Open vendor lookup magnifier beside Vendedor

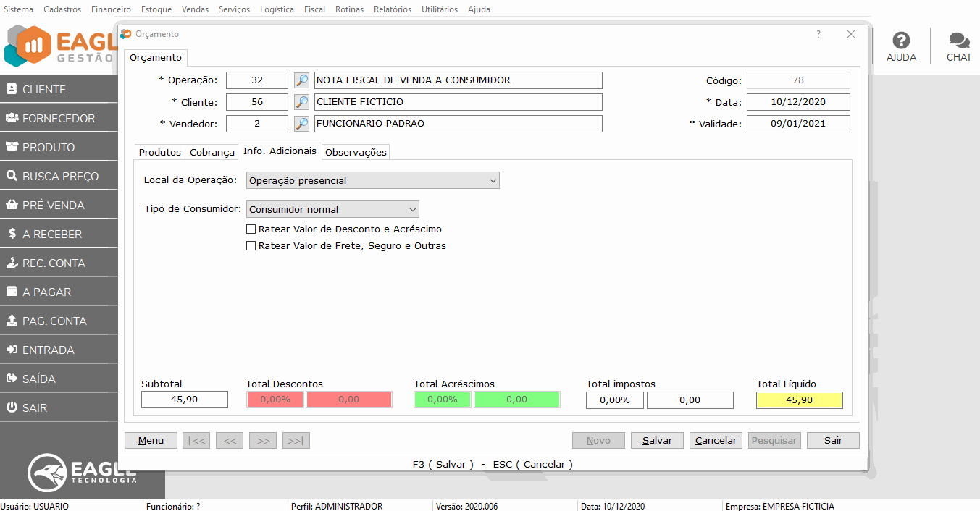click(302, 124)
